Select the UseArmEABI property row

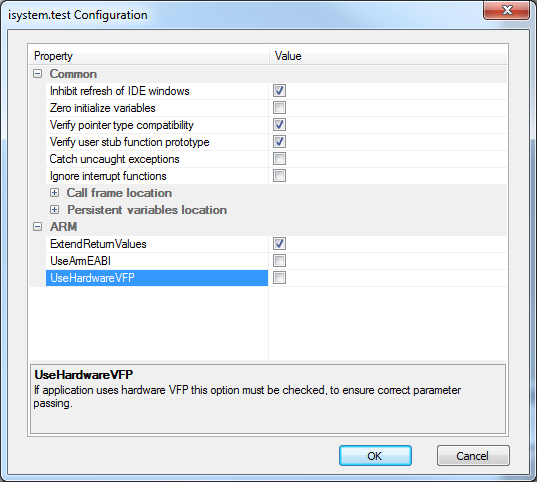pos(157,261)
